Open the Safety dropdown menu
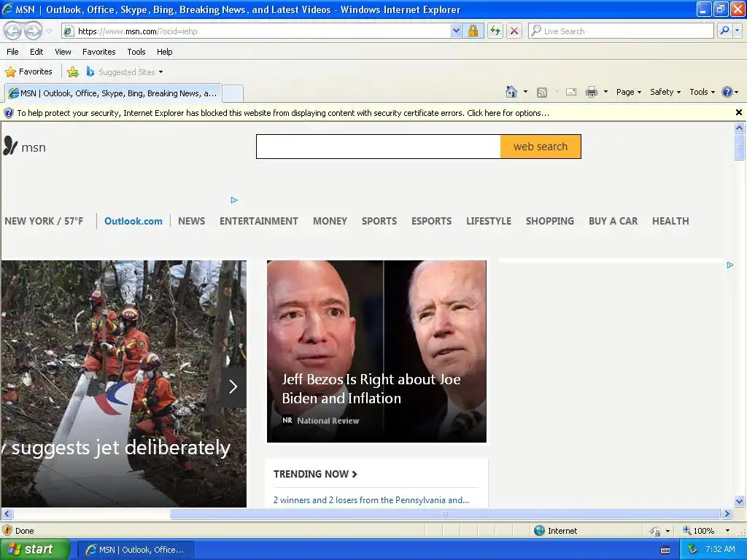Image resolution: width=747 pixels, height=560 pixels. coord(665,92)
